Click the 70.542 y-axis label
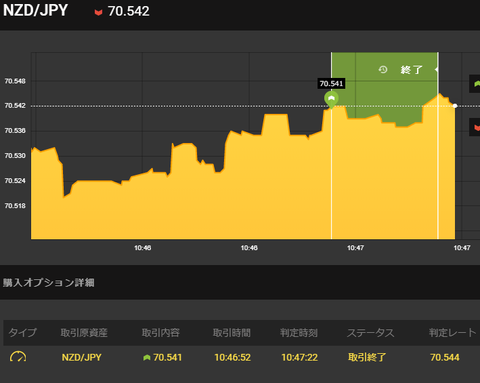Screen dimensions: 480x383 pos(15,106)
